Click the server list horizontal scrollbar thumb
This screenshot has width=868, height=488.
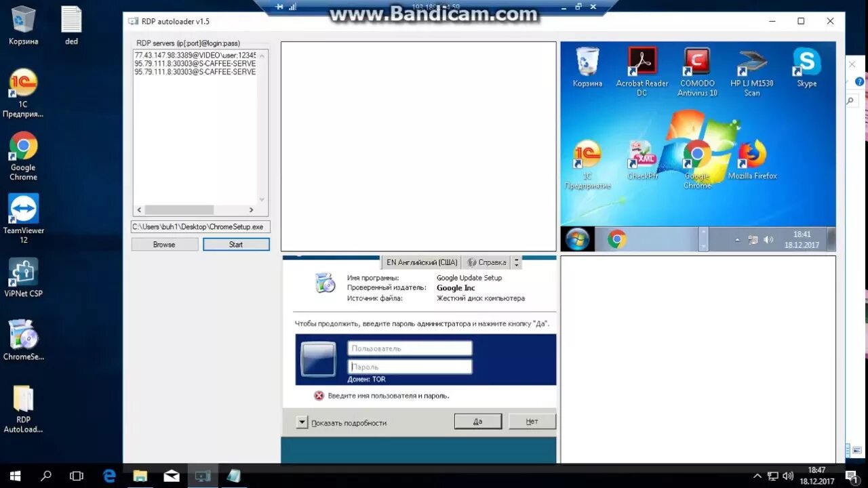[x=180, y=210]
